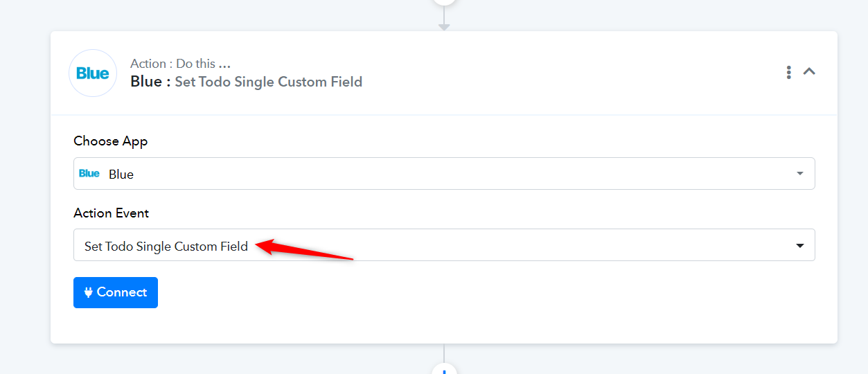Click the Blue app logo in header
This screenshot has width=868, height=374.
tap(93, 73)
